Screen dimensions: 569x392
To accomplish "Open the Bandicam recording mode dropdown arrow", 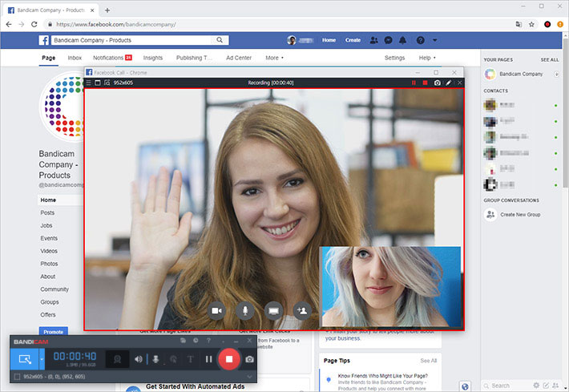I will tap(42, 358).
